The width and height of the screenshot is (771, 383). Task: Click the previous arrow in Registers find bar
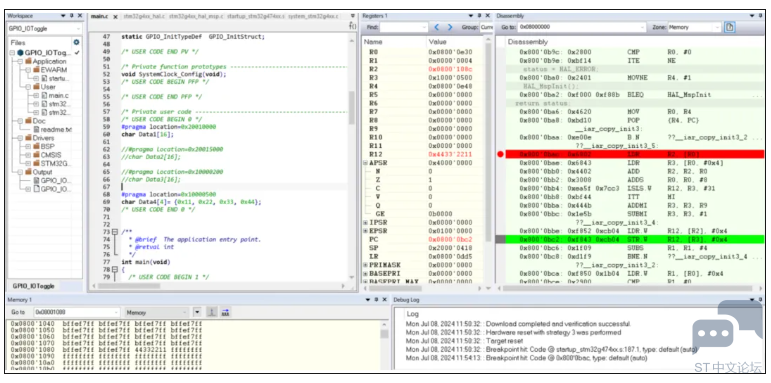437,27
